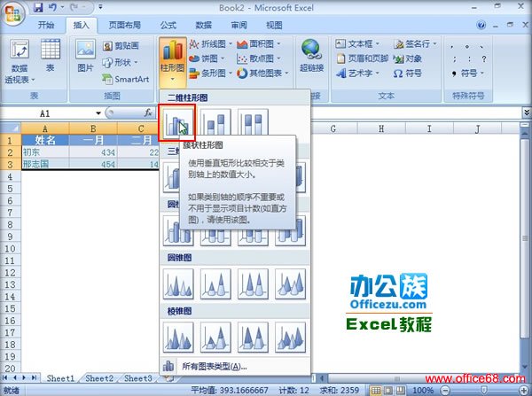Switch to Page Break Preview in status bar
532x396 pixels.
[401, 390]
